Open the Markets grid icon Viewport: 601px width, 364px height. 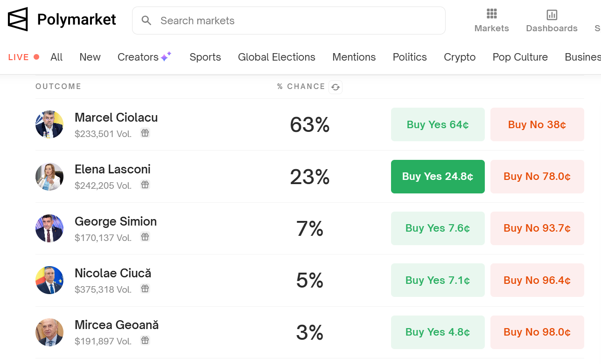tap(491, 14)
